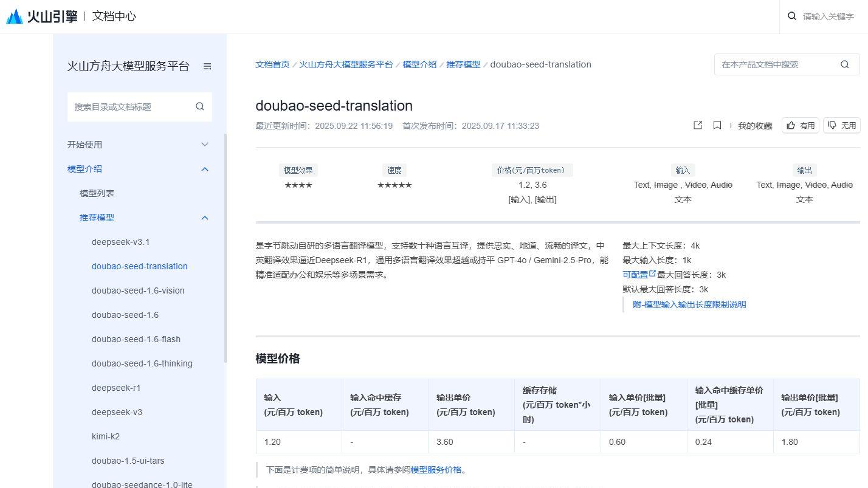
Task: Bookmark this document using the ribbon icon
Action: point(717,125)
